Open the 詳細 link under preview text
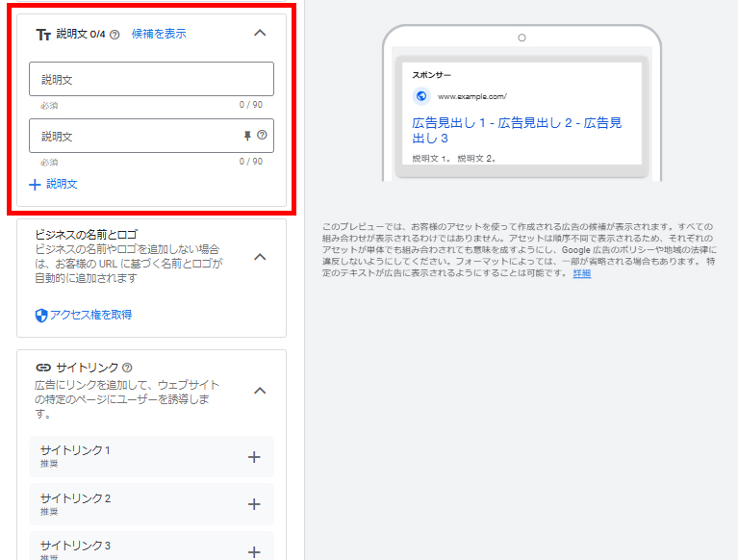Screen dimensions: 738x560 coord(582,273)
